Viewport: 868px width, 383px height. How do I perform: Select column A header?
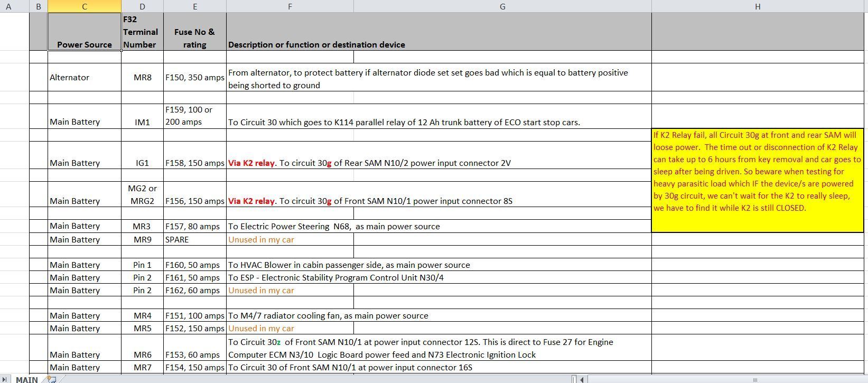[8, 6]
